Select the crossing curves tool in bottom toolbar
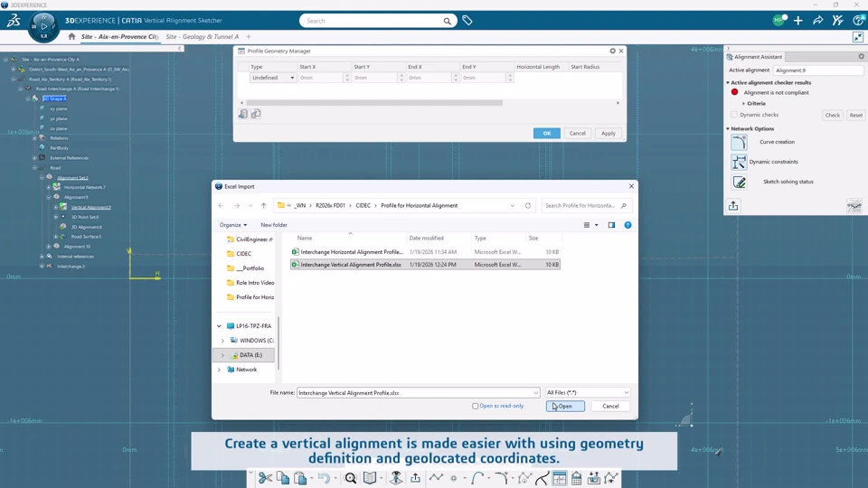The height and width of the screenshot is (488, 868). (542, 478)
